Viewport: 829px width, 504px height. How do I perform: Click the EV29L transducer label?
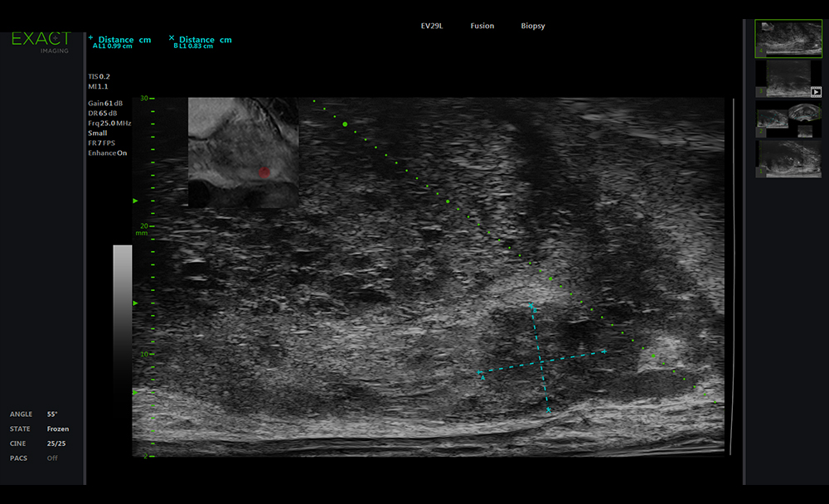click(x=433, y=26)
